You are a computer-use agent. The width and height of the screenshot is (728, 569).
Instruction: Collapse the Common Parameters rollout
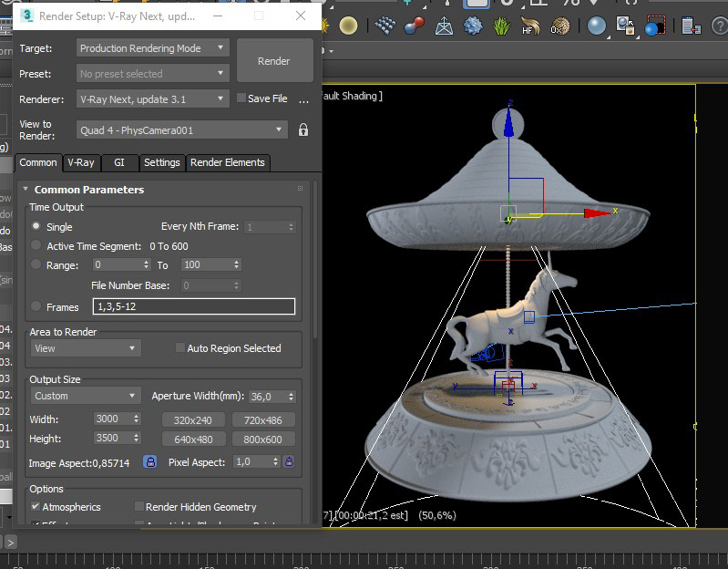(26, 189)
